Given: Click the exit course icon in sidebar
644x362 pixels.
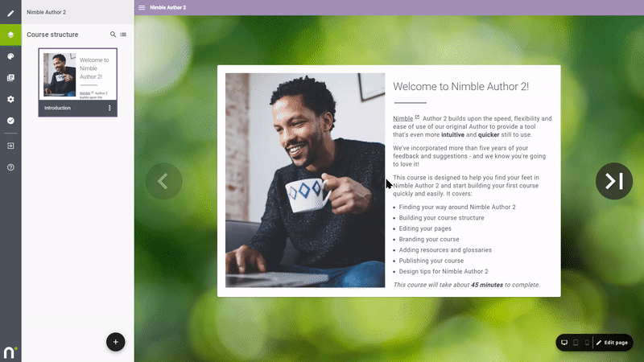Looking at the screenshot, I should (10, 146).
